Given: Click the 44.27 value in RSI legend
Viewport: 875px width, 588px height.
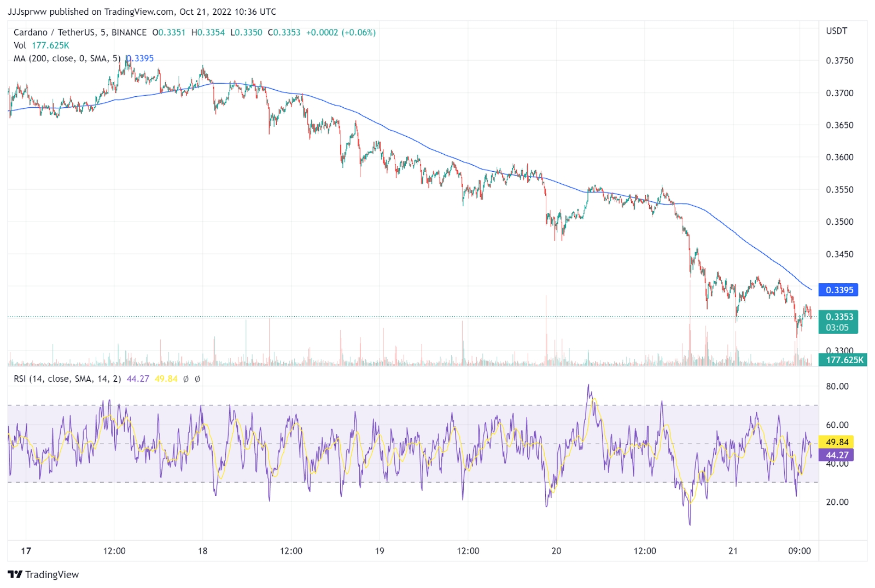Looking at the screenshot, I should (138, 379).
